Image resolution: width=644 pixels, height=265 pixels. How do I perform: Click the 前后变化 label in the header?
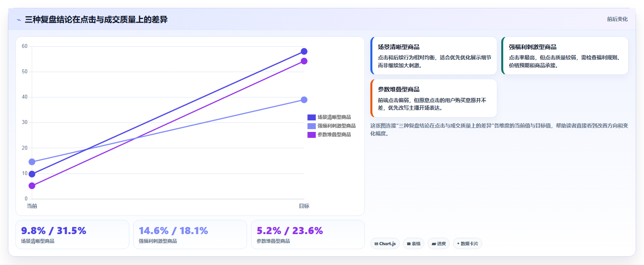[617, 19]
